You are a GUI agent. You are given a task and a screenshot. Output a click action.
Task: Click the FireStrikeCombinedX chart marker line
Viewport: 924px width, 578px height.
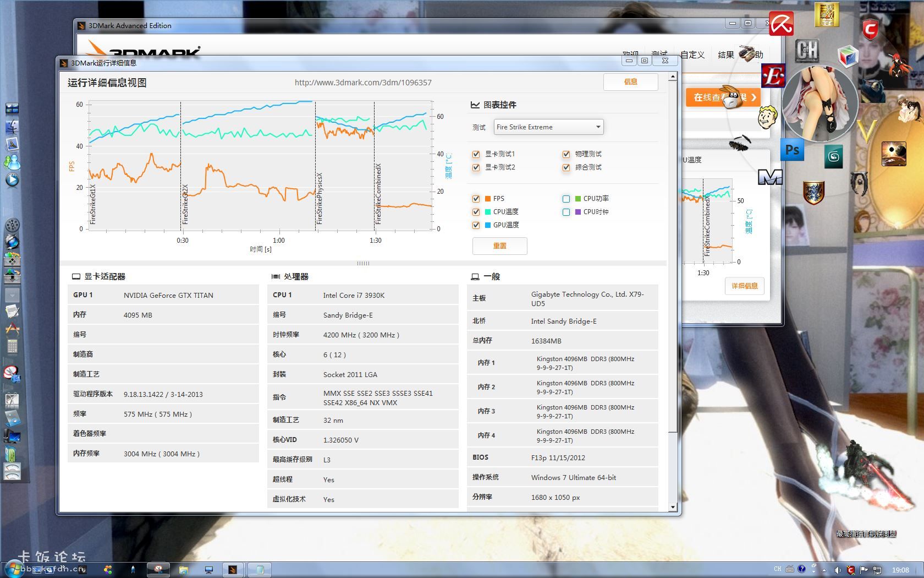[x=374, y=165]
